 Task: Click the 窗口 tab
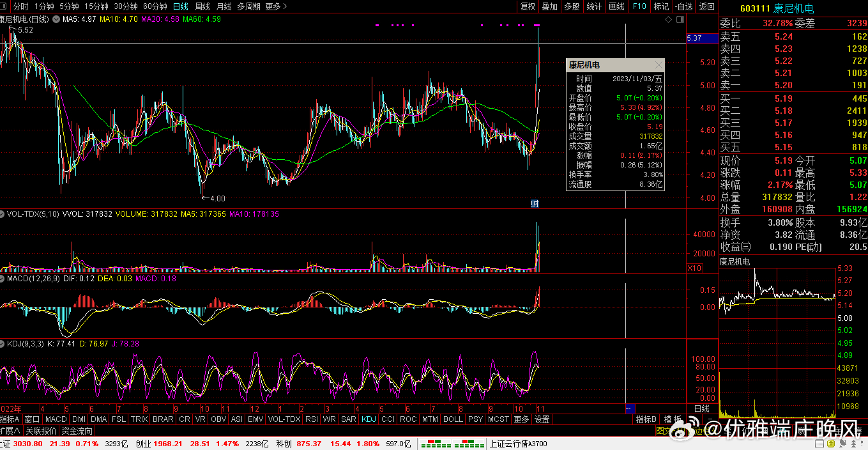pos(33,419)
